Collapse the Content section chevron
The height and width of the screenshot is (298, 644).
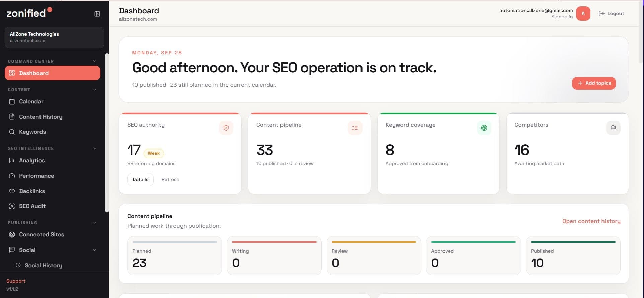(x=95, y=90)
